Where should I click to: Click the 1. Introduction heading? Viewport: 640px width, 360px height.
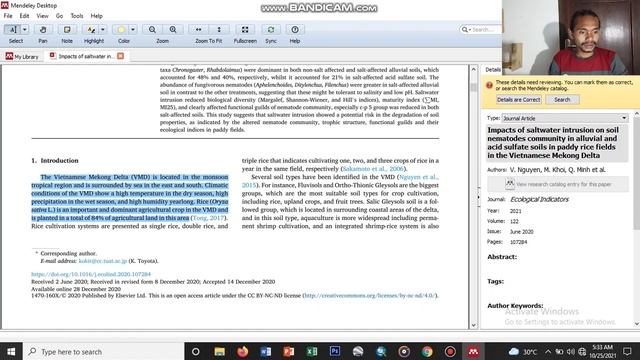55,161
